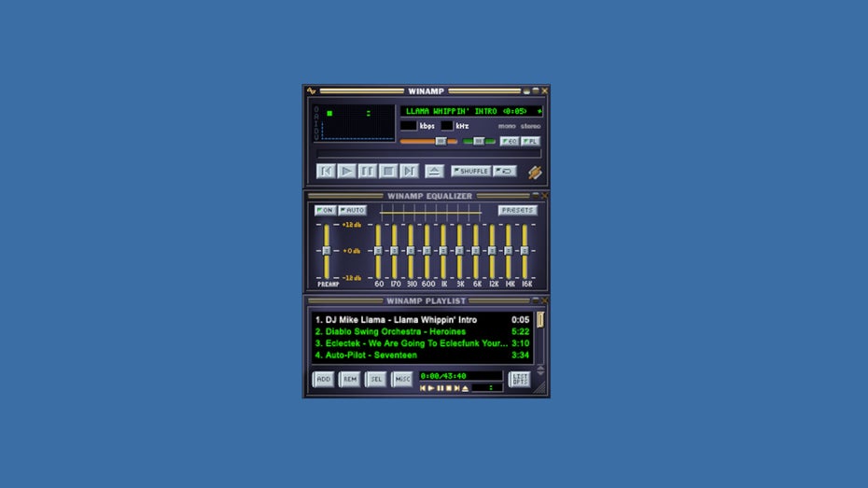Click the mini Pause button in playlist
Screen dimensions: 868x488
coord(441,388)
